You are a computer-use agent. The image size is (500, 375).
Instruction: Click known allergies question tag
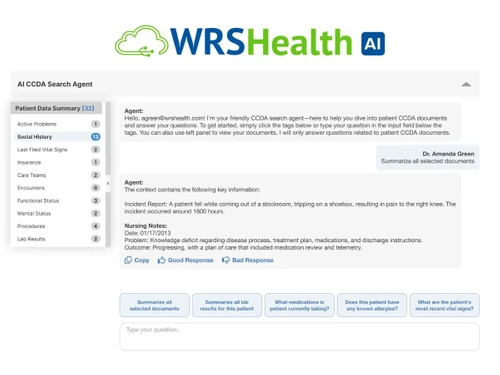tap(372, 305)
